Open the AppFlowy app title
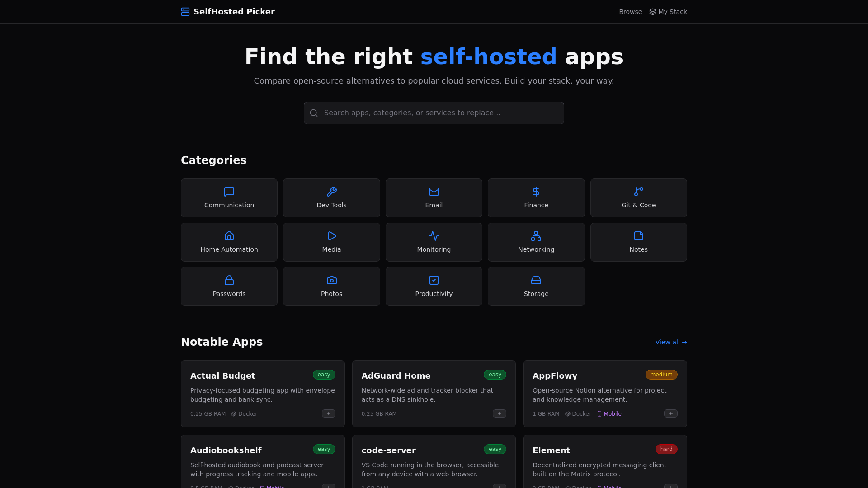Screen dimensions: 868x488 tap(555, 376)
